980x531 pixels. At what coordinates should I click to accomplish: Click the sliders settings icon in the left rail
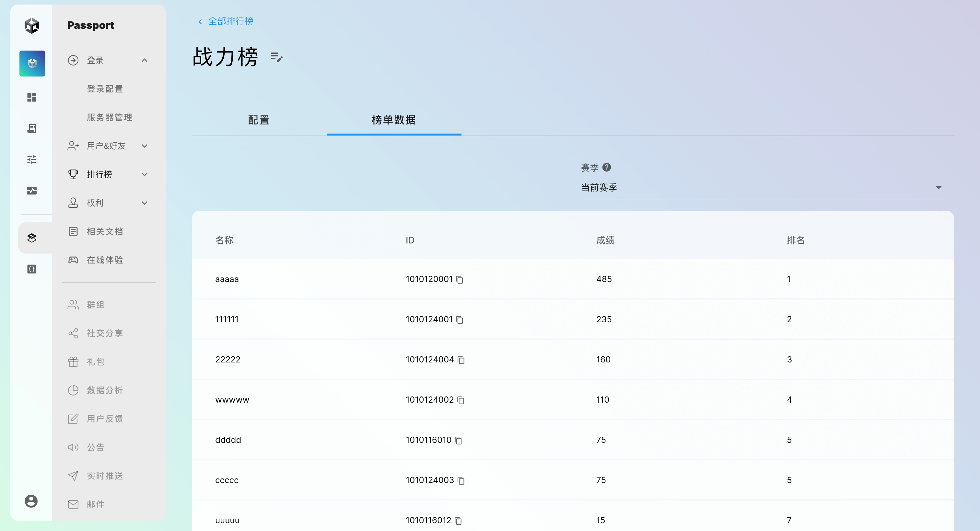[32, 159]
